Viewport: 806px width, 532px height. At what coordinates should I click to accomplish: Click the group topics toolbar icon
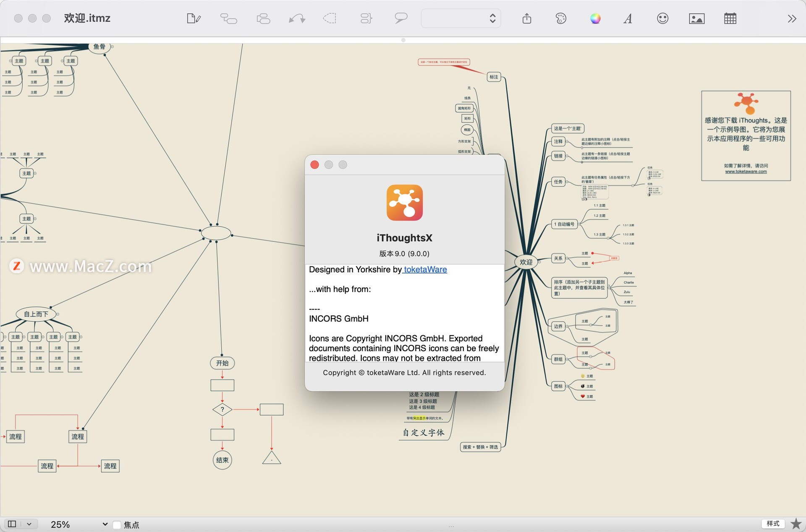click(366, 18)
